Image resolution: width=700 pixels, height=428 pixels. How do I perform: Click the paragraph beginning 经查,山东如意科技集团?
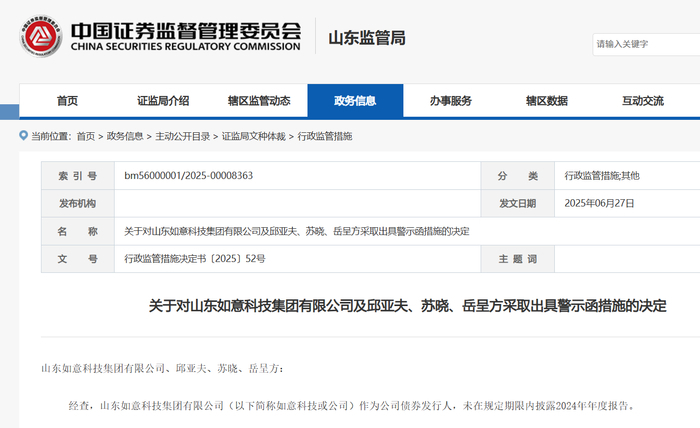click(351, 406)
